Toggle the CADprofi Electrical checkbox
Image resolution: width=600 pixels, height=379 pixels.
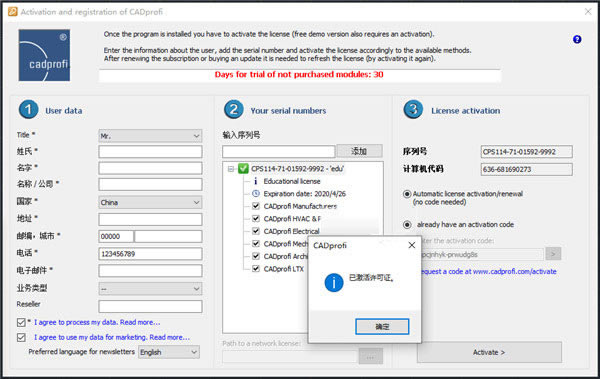pyautogui.click(x=256, y=231)
